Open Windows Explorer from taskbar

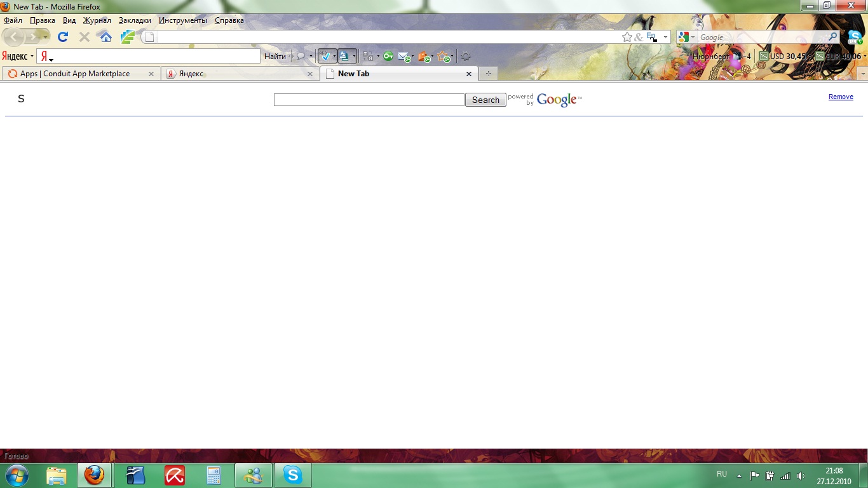pos(57,475)
